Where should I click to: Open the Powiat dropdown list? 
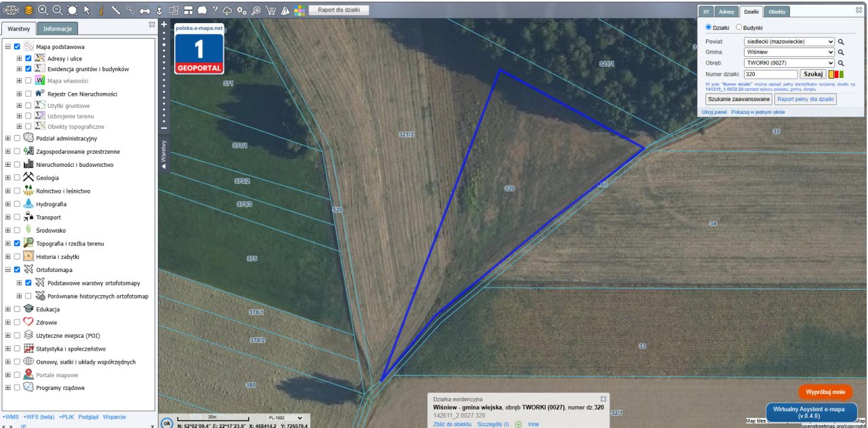pos(789,41)
